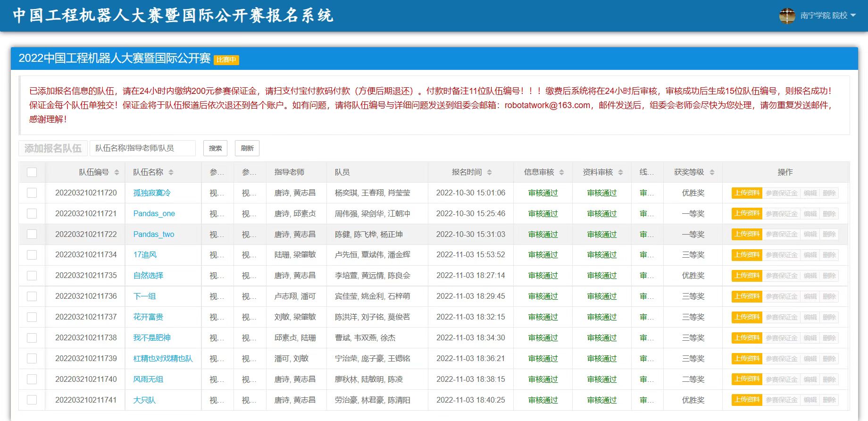Sort by 资料审核 column arrows
This screenshot has height=421, width=868.
click(x=620, y=172)
